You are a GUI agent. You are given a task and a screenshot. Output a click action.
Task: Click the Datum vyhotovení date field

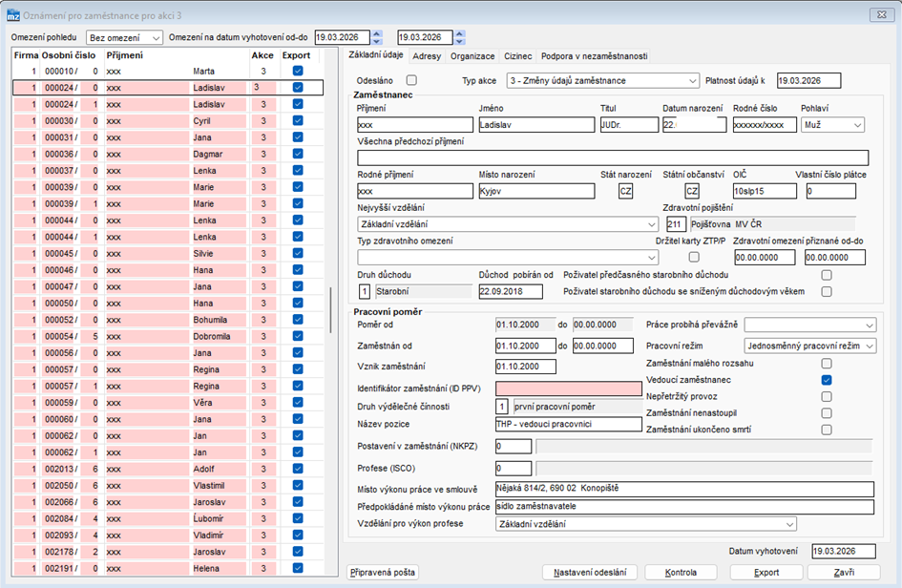[x=844, y=551]
